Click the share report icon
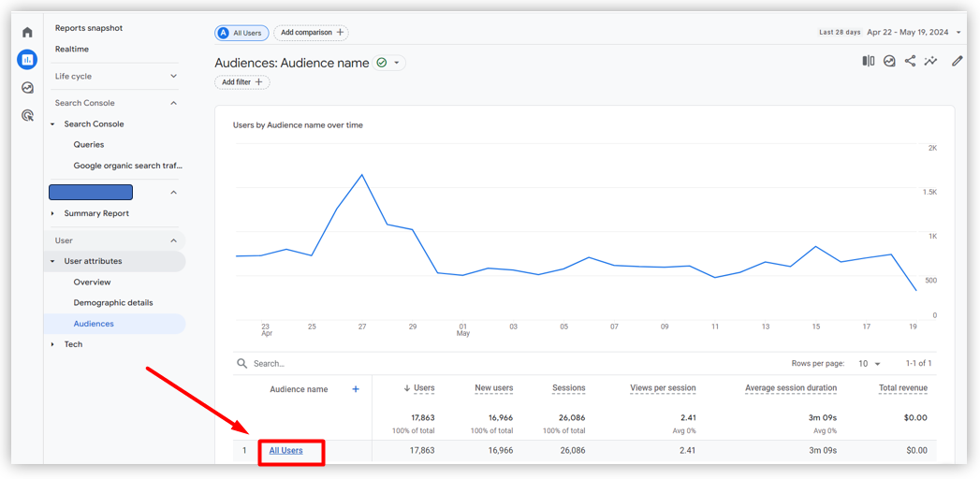The width and height of the screenshot is (980, 479). (x=910, y=61)
